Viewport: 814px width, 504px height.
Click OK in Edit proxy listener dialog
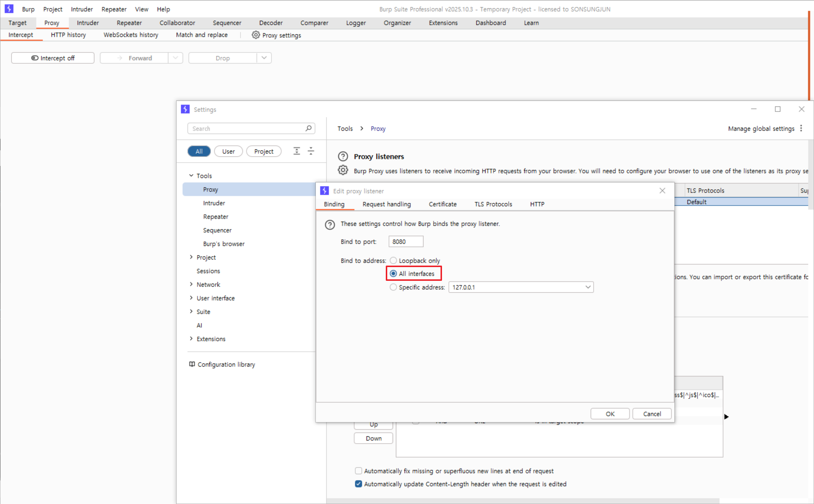610,414
